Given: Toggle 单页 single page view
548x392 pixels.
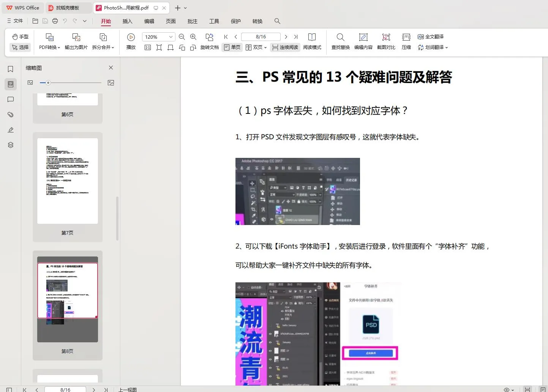Looking at the screenshot, I should [232, 47].
